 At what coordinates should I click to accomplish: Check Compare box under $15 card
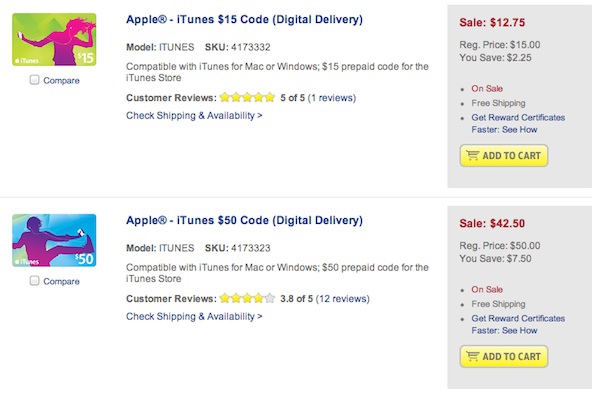point(34,80)
